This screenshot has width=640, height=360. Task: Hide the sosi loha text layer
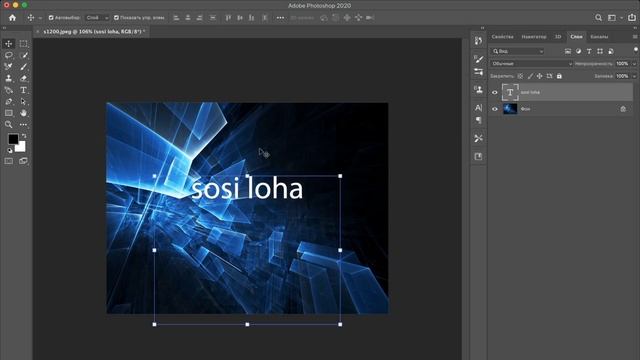tap(495, 93)
